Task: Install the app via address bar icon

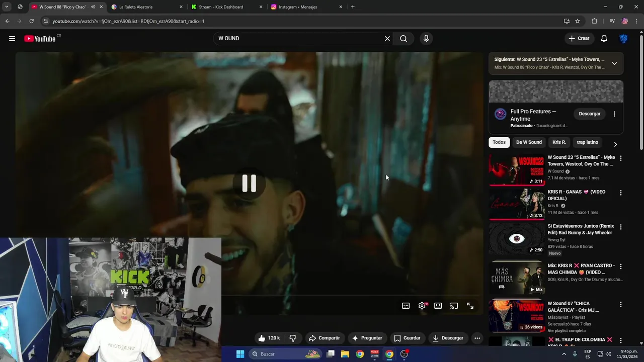Action: click(567, 21)
